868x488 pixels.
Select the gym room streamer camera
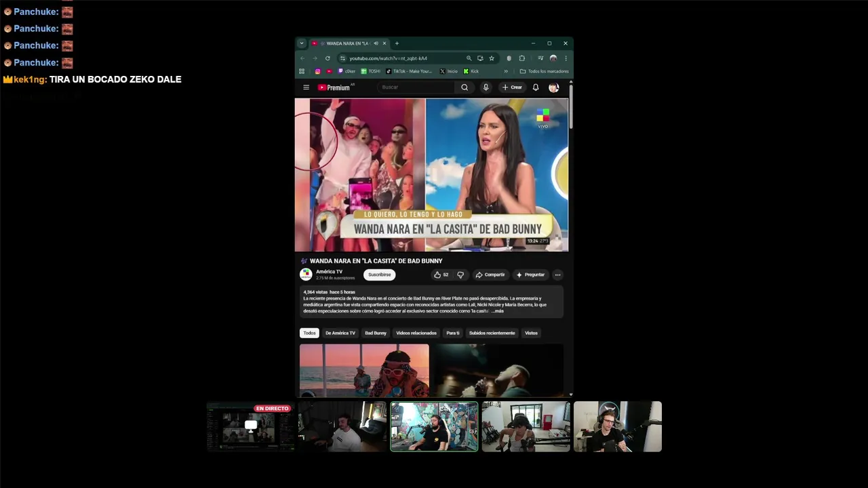click(526, 427)
